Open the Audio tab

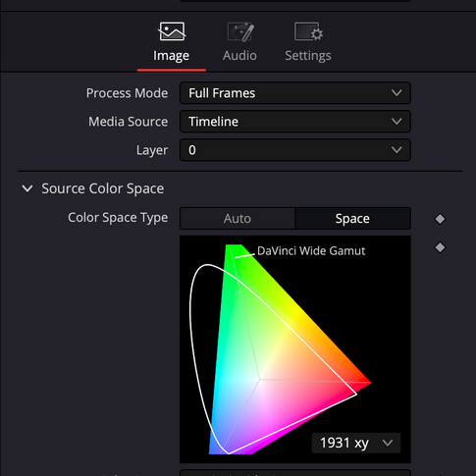(x=239, y=42)
